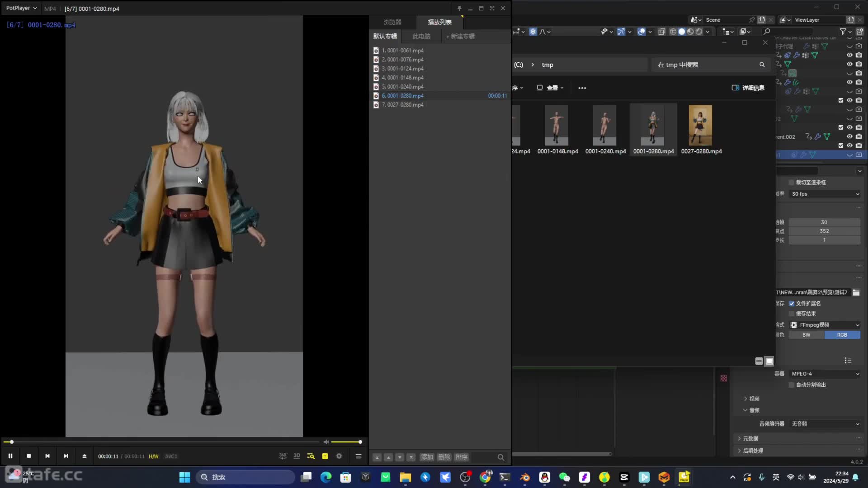Click the tmp breadcrumb in Explorer address bar
The height and width of the screenshot is (488, 868).
[547, 65]
